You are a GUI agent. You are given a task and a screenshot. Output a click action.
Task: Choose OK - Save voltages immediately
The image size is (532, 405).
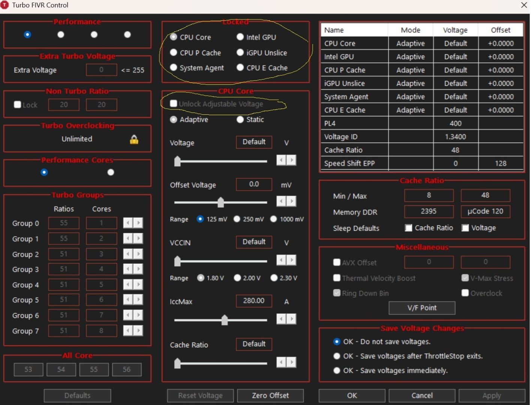pos(337,370)
